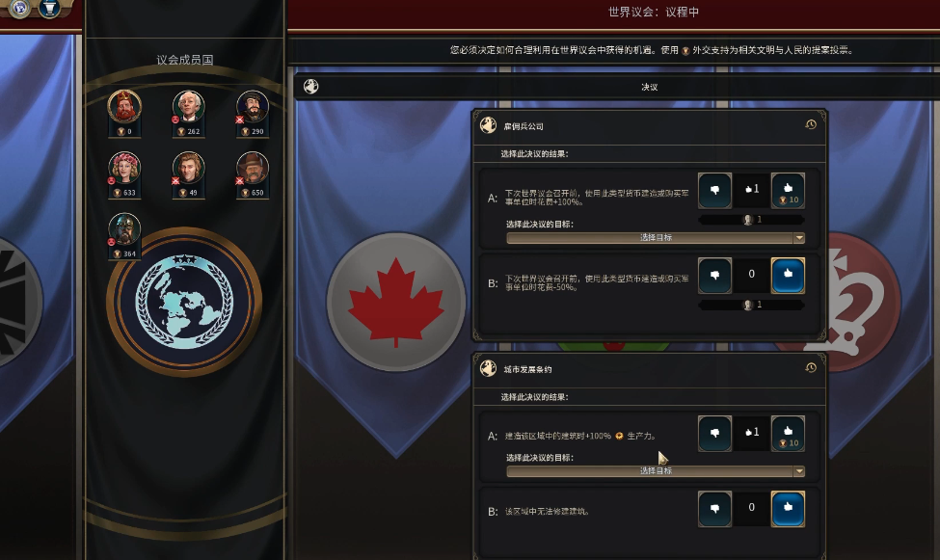940x560 pixels.
Task: Click the thumbs-up on option A of 雇佣兵公司
Action: (788, 191)
